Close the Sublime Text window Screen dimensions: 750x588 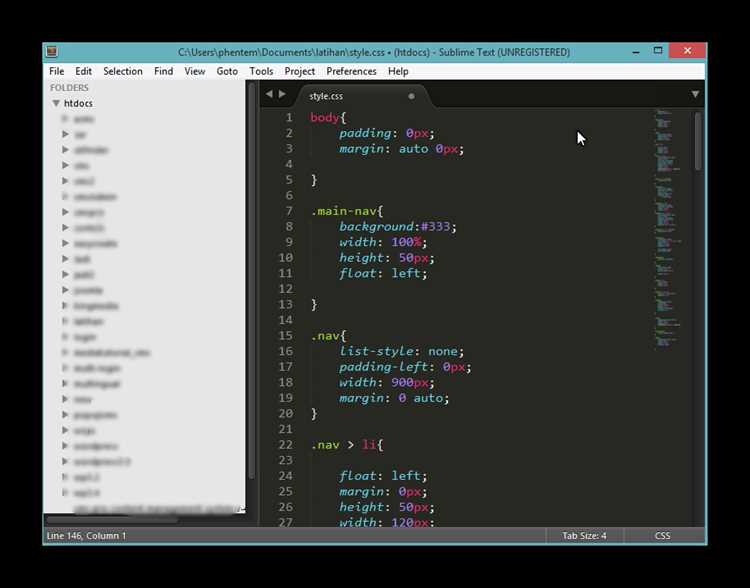[x=687, y=51]
